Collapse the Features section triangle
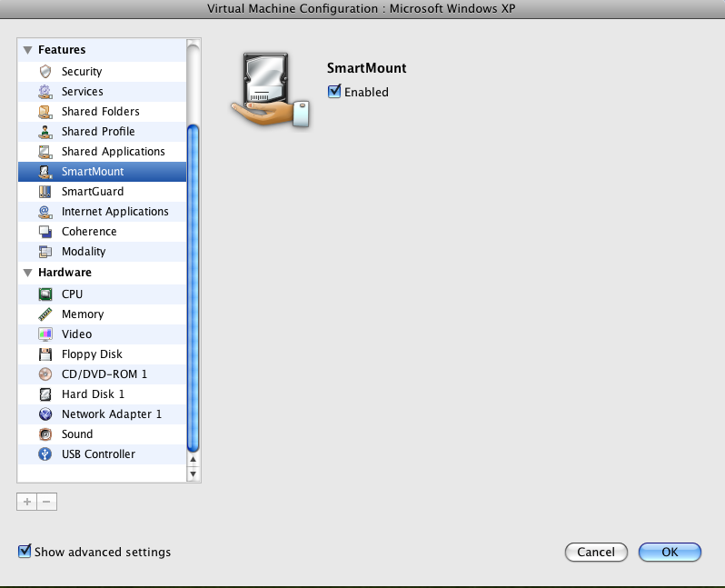The image size is (725, 588). coord(28,50)
